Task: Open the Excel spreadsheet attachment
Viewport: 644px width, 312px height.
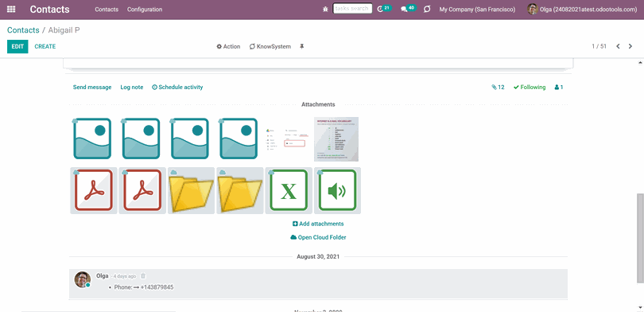Action: pos(289,190)
